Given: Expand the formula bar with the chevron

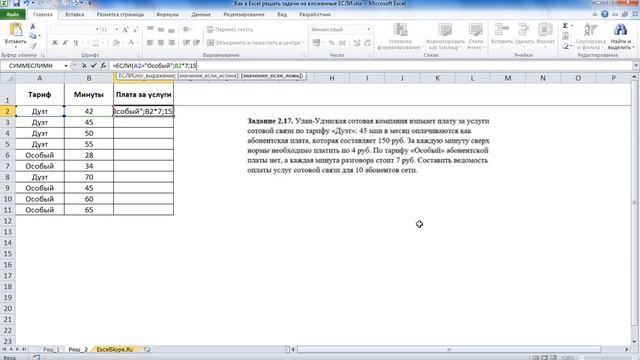Looking at the screenshot, I should point(636,66).
